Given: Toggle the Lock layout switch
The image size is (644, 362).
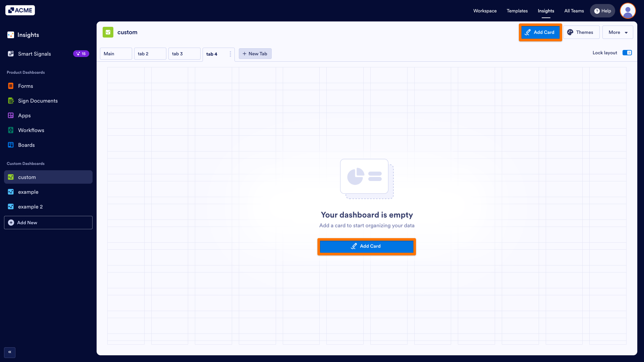Looking at the screenshot, I should [627, 53].
